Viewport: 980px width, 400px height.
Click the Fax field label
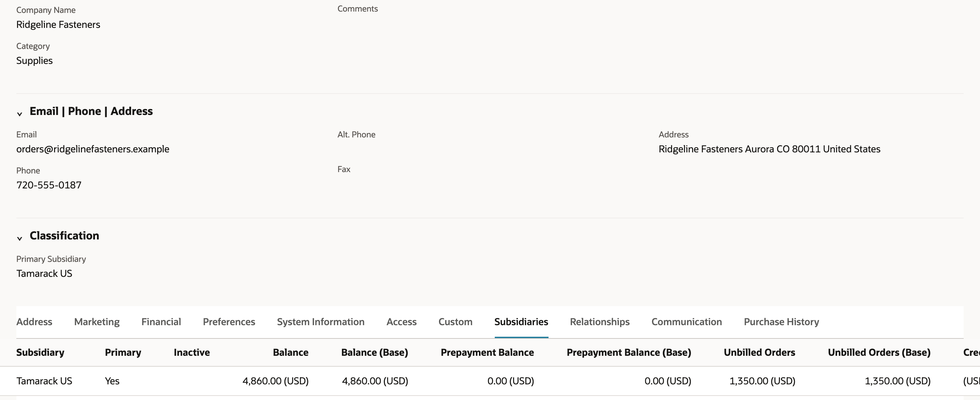tap(344, 169)
